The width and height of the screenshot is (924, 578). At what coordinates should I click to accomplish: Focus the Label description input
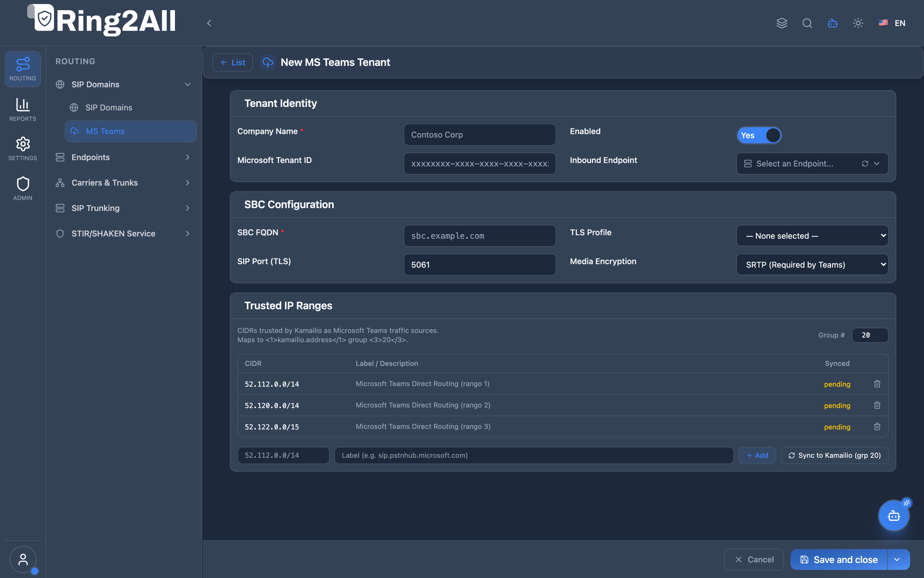534,455
